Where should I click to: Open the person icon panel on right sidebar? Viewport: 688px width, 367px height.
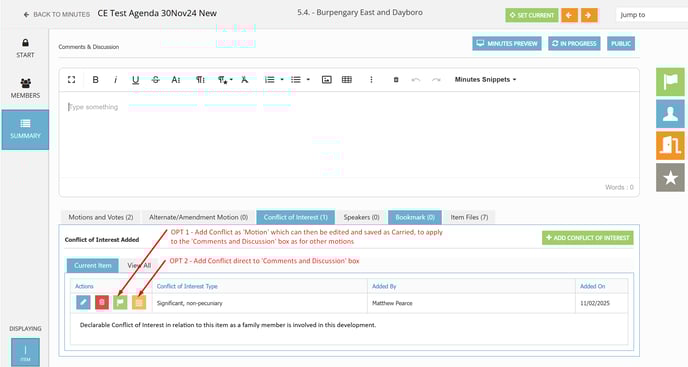point(670,114)
